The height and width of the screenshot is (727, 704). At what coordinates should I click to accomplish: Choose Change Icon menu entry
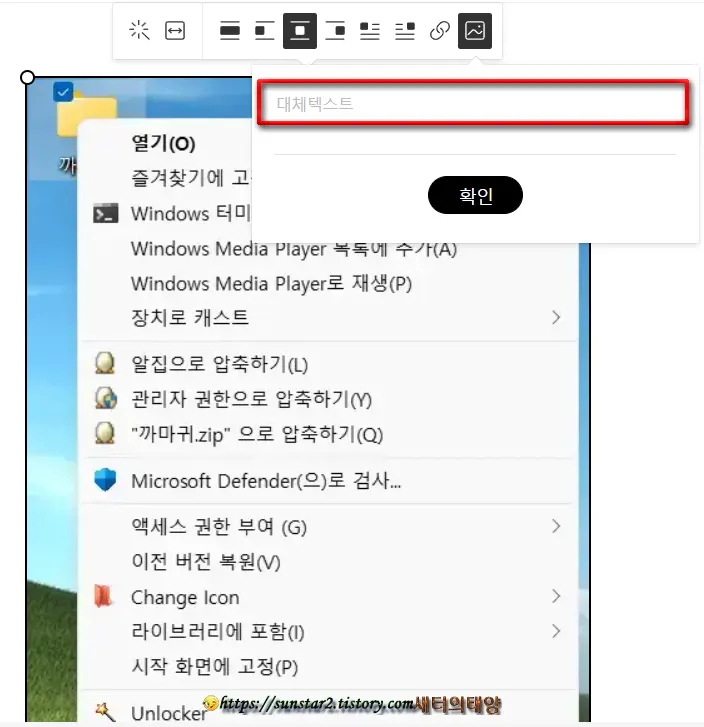click(x=186, y=598)
